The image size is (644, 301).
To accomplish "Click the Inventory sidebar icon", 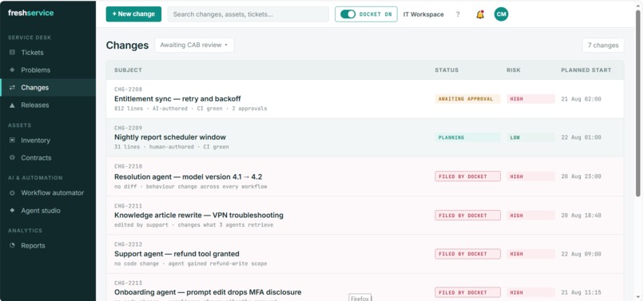I will [12, 140].
